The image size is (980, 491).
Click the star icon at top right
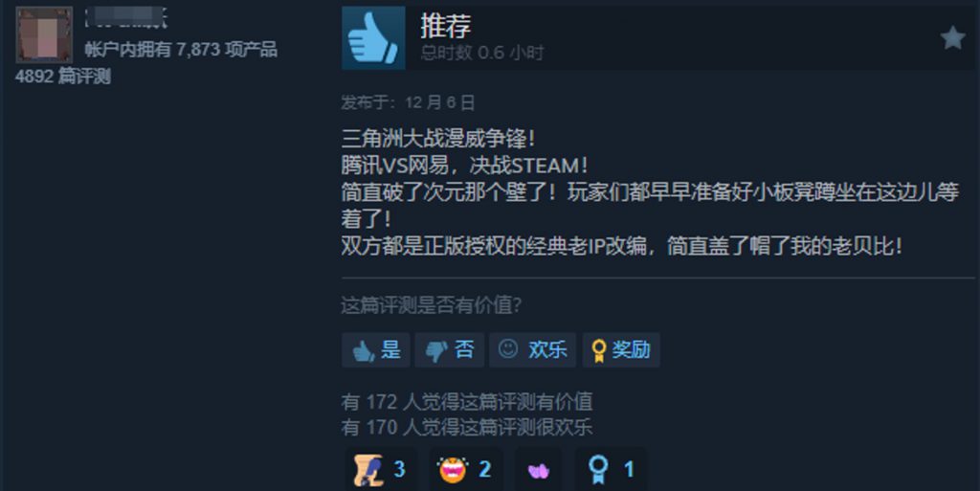(x=952, y=37)
